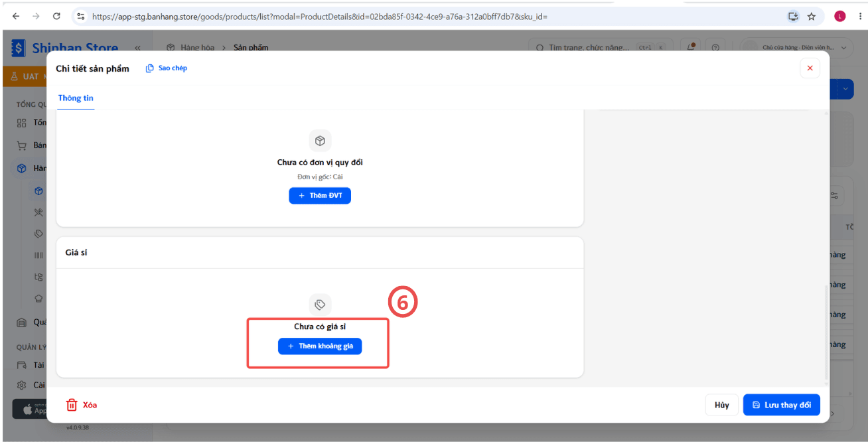View site information icon beside the URL

click(x=81, y=16)
